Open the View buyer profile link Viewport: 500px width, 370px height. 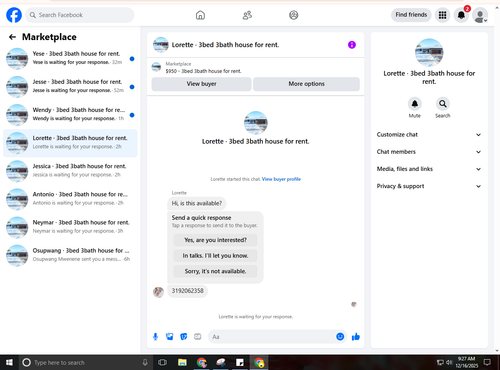point(281,179)
